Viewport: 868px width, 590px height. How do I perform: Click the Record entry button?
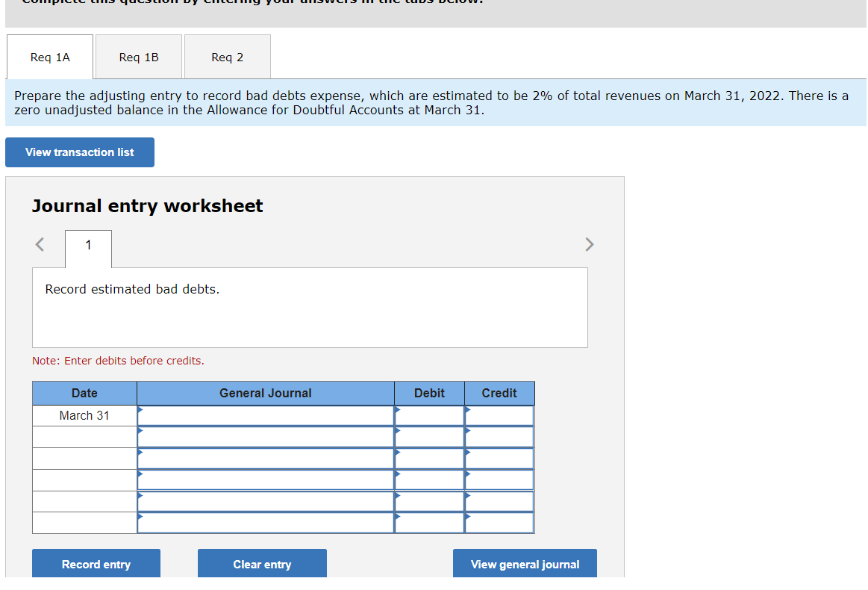(96, 563)
